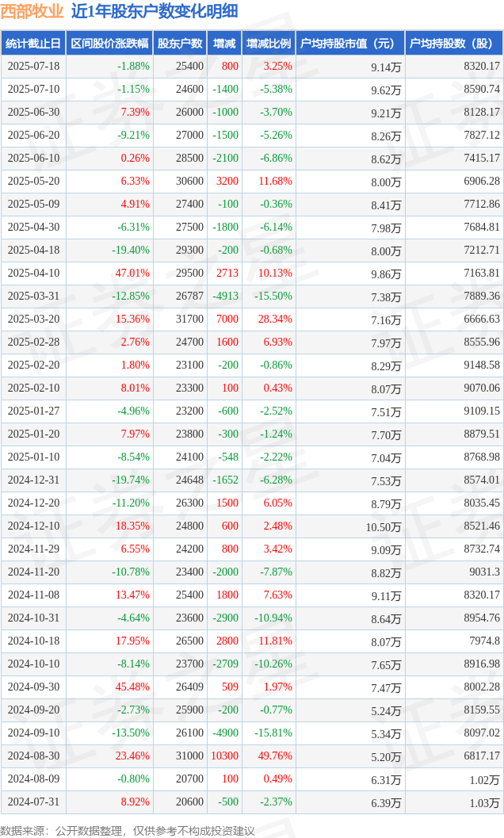Select the 2024-12-31 date row
Image resolution: width=504 pixels, height=838 pixels.
pyautogui.click(x=252, y=480)
